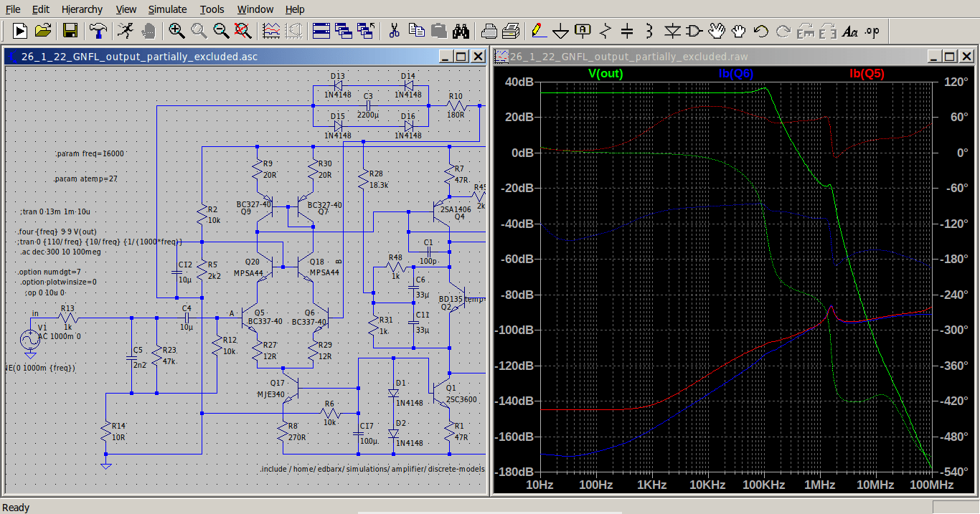Image resolution: width=980 pixels, height=514 pixels.
Task: Select the Move tool open hand icon
Action: (717, 31)
